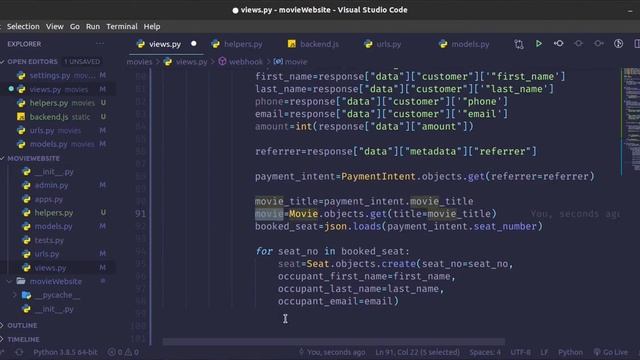The height and width of the screenshot is (360, 640).
Task: Click 'Seat.objects.create' in code
Action: tap(361, 264)
